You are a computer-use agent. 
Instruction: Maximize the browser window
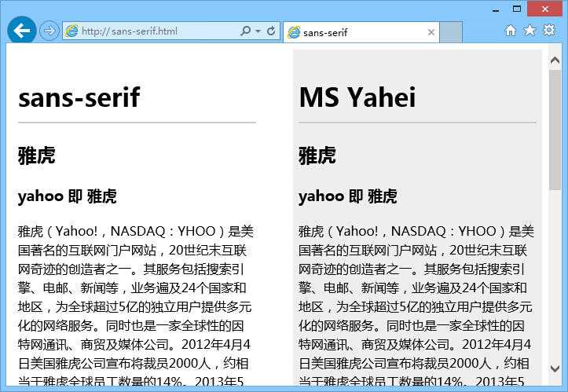[x=517, y=9]
